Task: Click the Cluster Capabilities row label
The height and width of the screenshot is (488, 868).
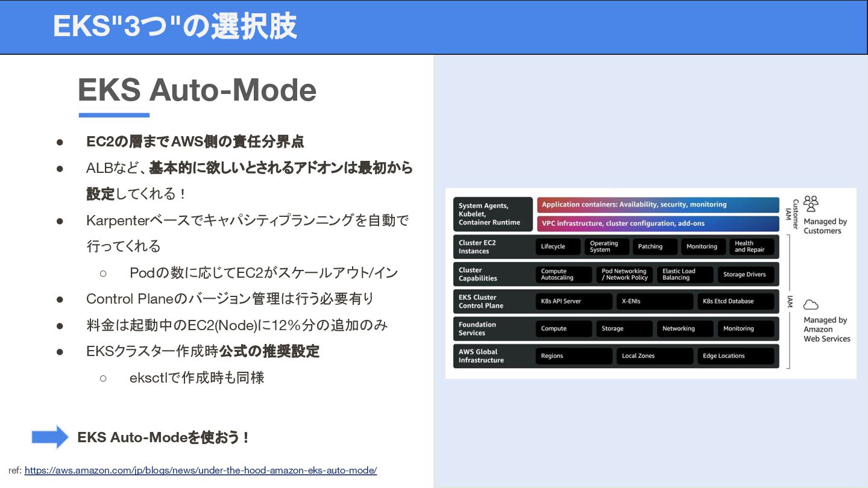Action: pyautogui.click(x=478, y=274)
